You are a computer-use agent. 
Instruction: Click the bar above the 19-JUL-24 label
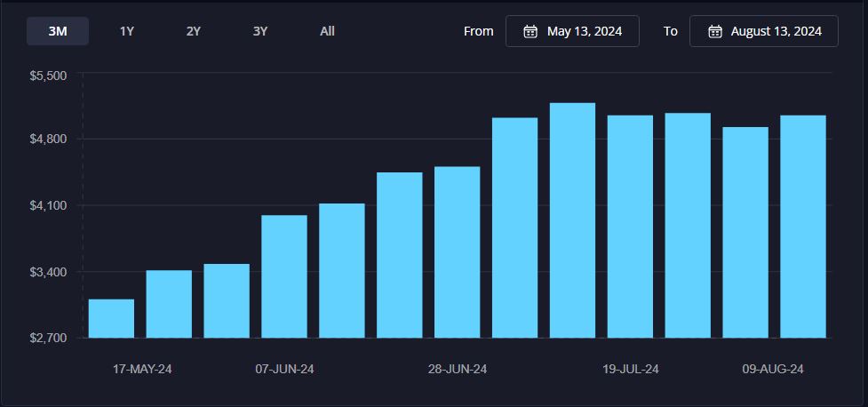click(x=630, y=227)
